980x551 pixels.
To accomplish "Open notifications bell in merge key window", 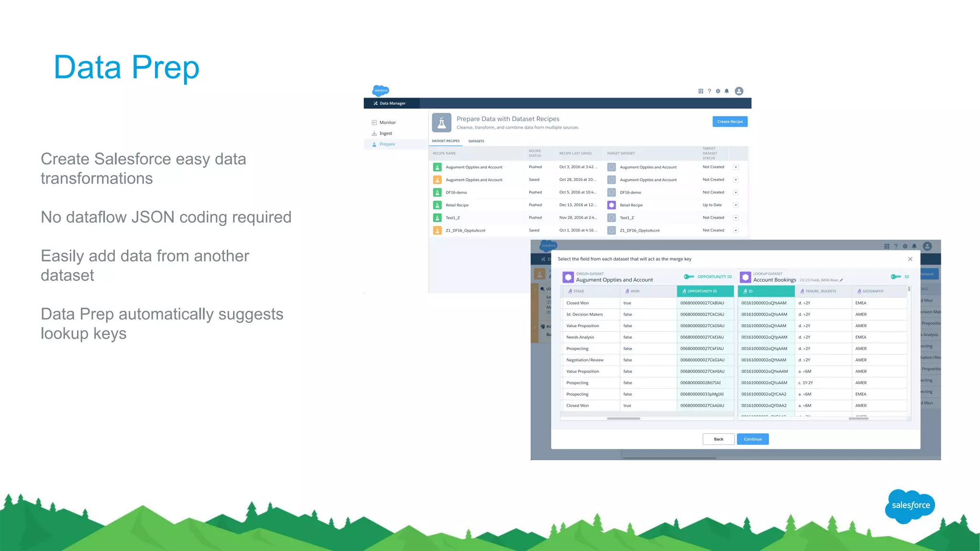I will click(914, 246).
